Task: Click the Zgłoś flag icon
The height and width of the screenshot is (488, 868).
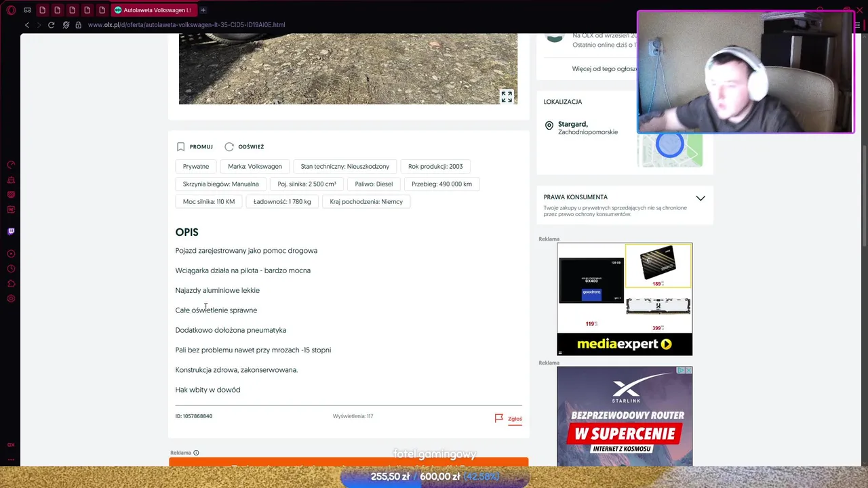Action: tap(499, 418)
